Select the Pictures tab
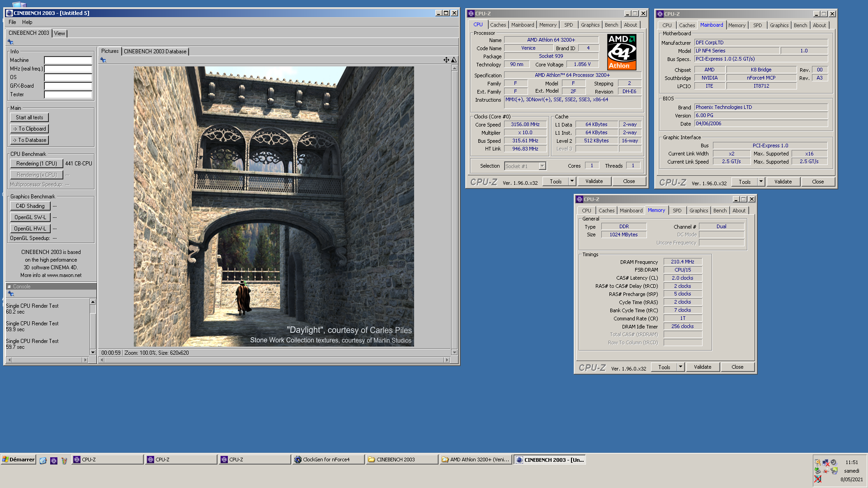 click(x=110, y=51)
